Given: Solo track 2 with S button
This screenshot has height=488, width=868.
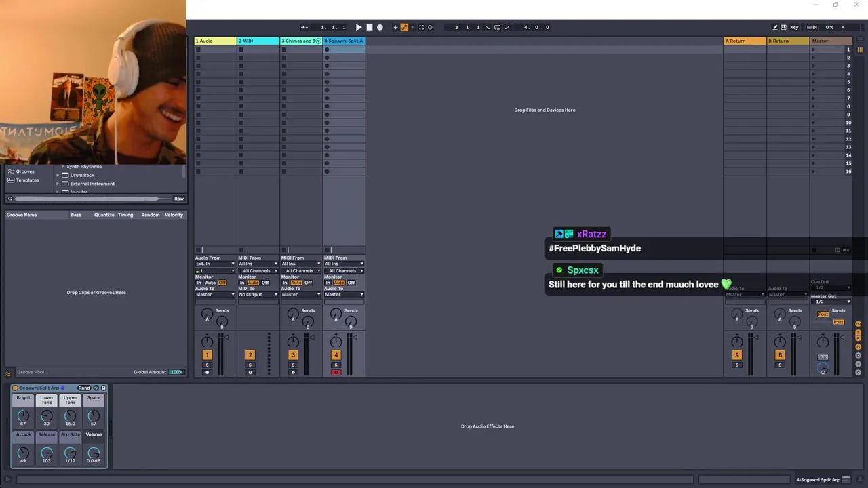Looking at the screenshot, I should pyautogui.click(x=250, y=365).
